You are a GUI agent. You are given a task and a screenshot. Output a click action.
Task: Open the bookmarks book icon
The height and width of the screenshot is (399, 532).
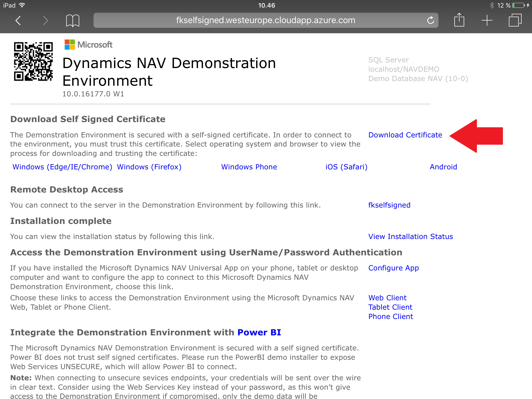pyautogui.click(x=72, y=21)
